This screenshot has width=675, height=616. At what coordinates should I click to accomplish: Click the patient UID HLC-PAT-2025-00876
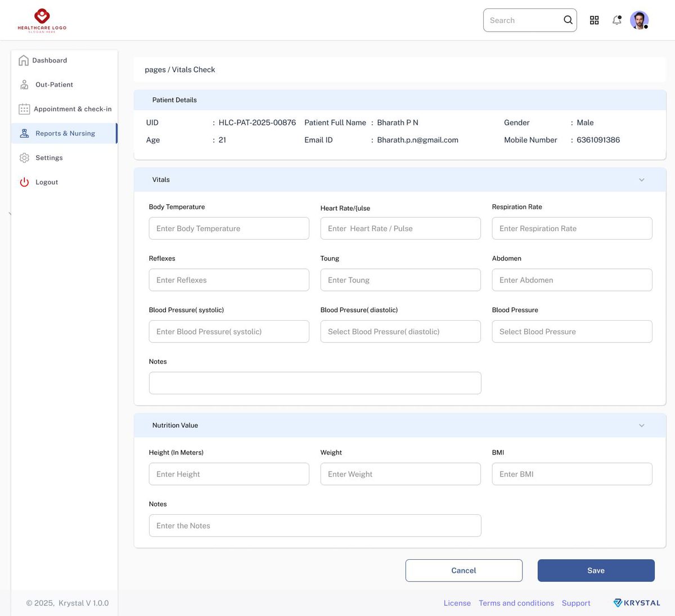(257, 123)
